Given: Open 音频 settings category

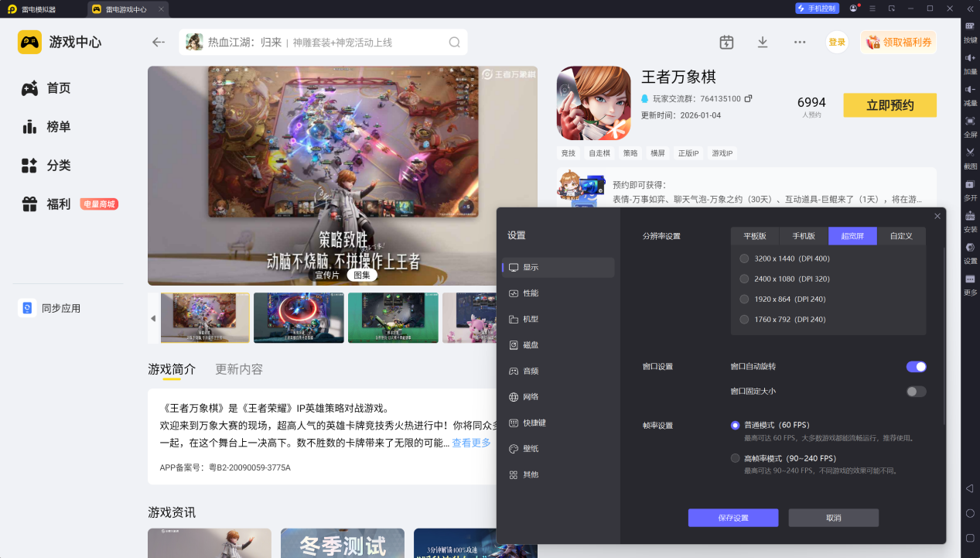Looking at the screenshot, I should pyautogui.click(x=558, y=371).
